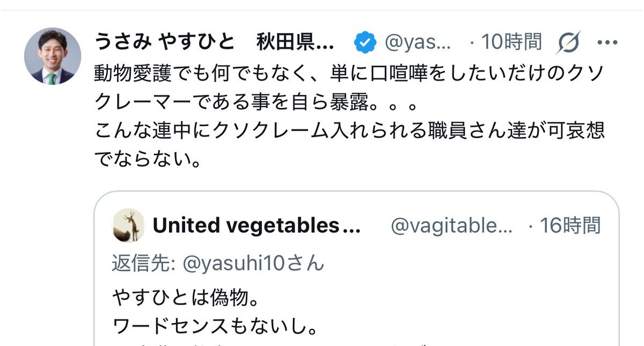
Task: Click the deer avatar in quoted tweet
Action: point(128,226)
